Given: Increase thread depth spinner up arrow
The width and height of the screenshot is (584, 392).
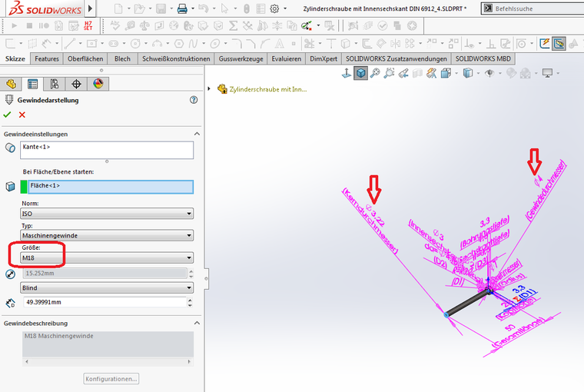Looking at the screenshot, I should (191, 300).
